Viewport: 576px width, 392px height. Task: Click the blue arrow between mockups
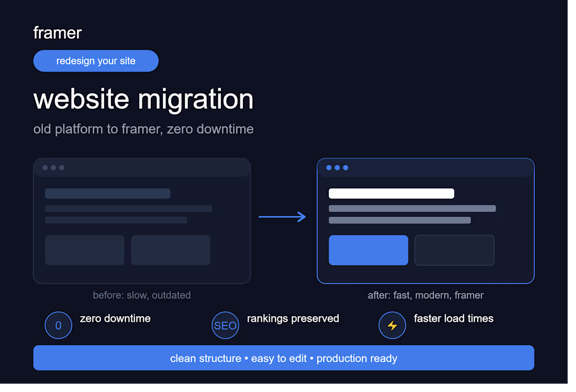(x=282, y=217)
